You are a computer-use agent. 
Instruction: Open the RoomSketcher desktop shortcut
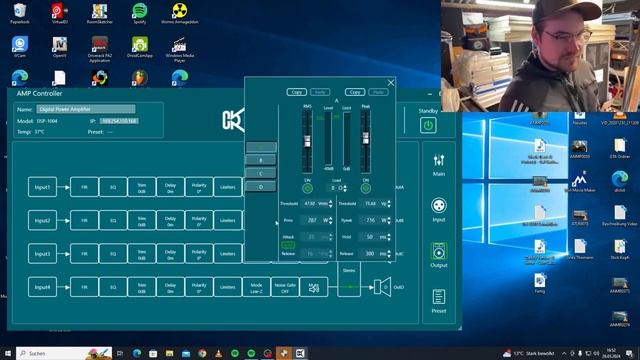[x=100, y=13]
